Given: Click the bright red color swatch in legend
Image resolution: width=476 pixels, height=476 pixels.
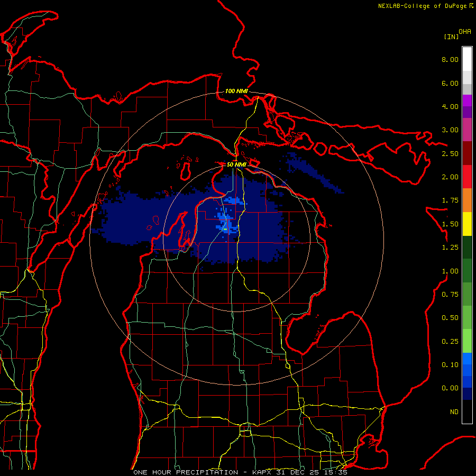Looking at the screenshot, I should (467, 177).
